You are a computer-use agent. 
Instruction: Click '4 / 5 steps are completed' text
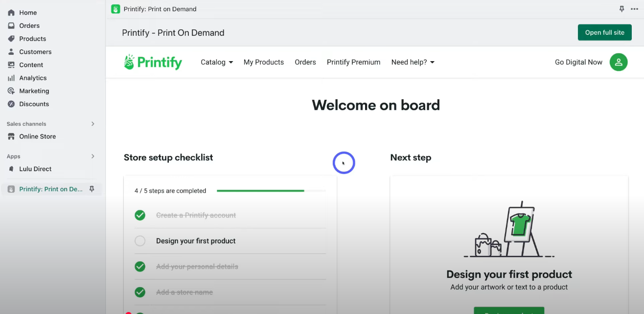point(170,191)
